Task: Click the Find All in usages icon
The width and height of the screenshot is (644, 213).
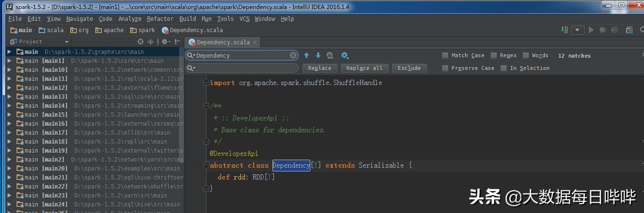Action: click(x=330, y=55)
